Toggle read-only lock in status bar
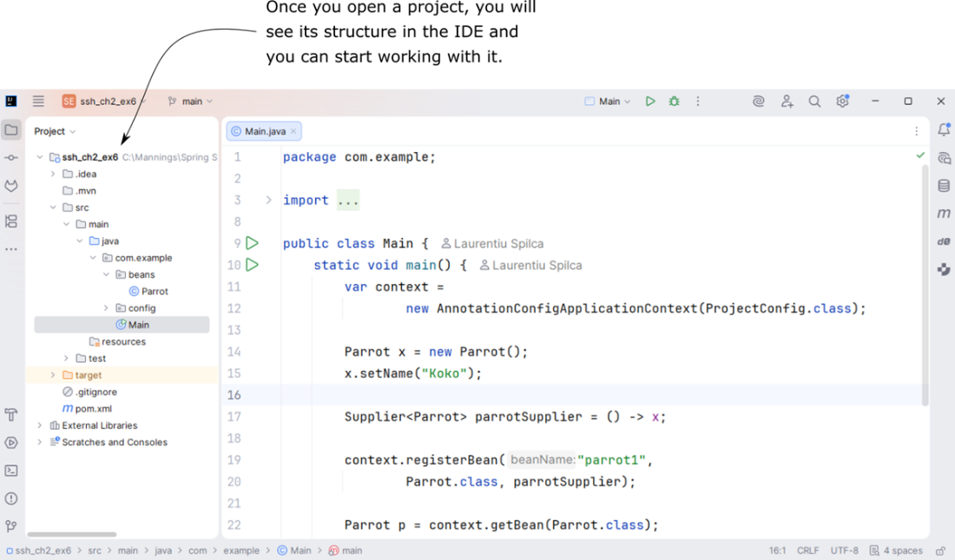Screen dimensions: 955x560 pos(941,550)
